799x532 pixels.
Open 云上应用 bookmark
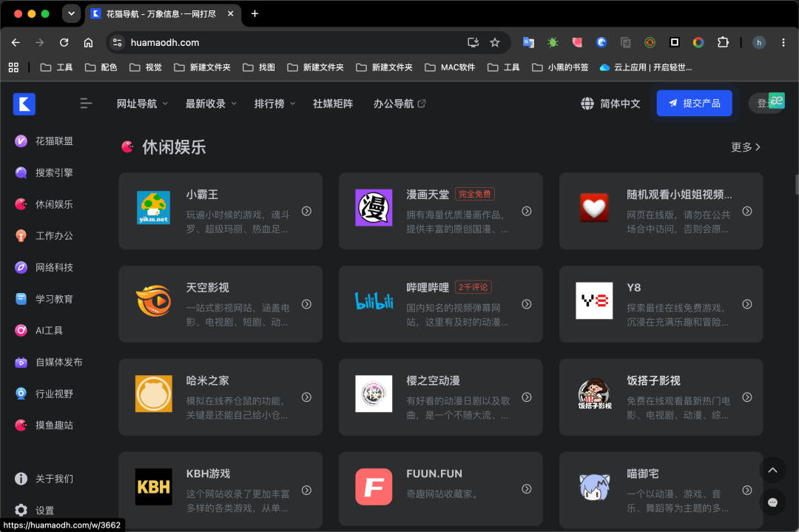646,67
